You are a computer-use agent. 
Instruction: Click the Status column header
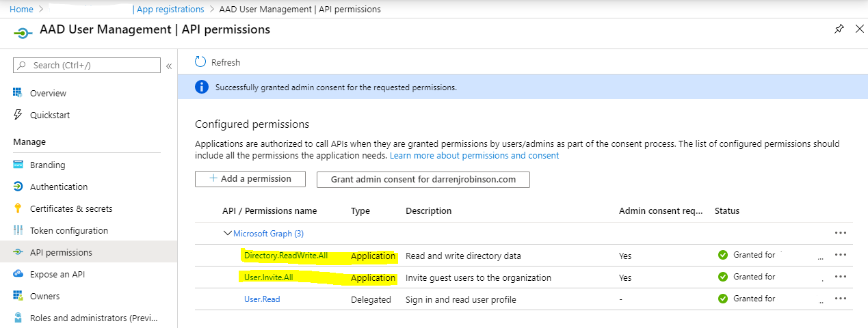[727, 210]
